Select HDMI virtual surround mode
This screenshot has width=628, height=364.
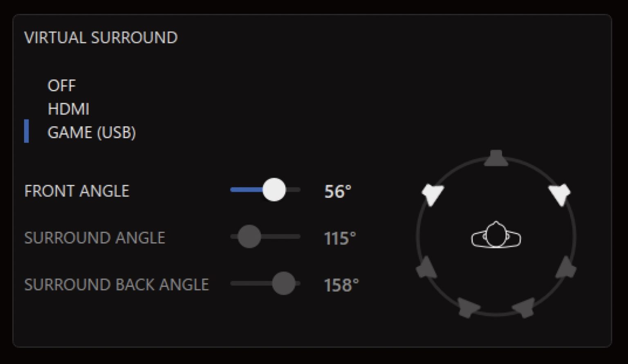pyautogui.click(x=68, y=109)
